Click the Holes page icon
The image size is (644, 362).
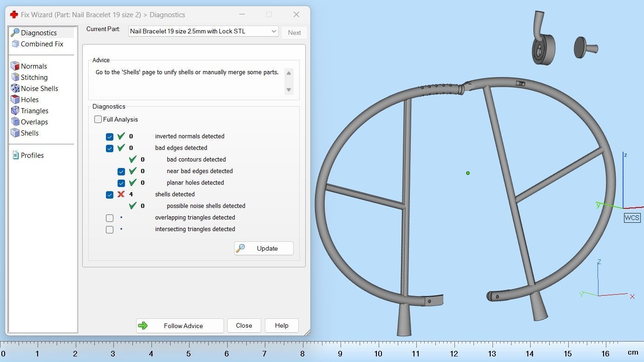pos(15,99)
